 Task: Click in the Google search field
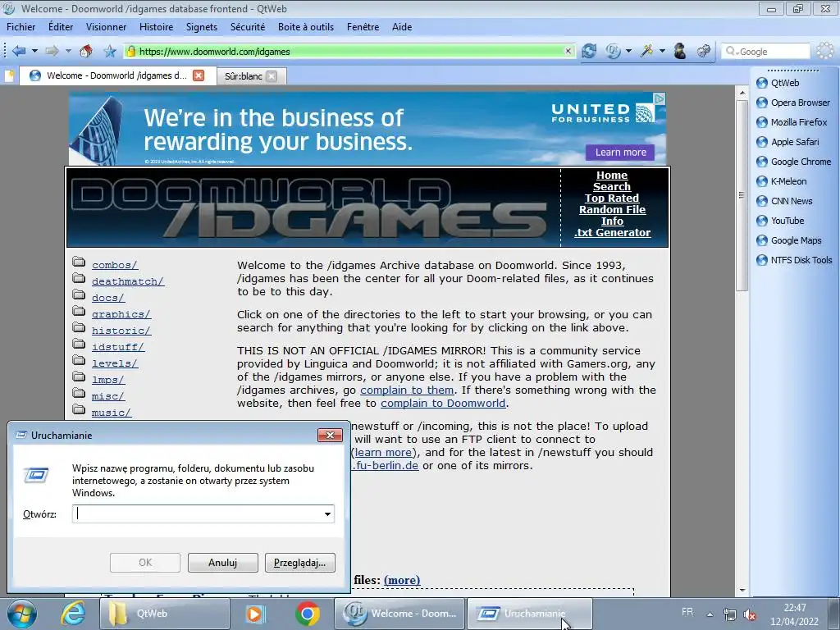pyautogui.click(x=765, y=52)
